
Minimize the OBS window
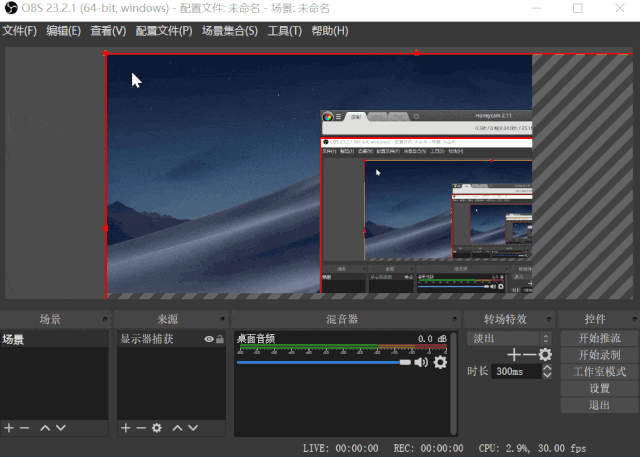click(536, 8)
